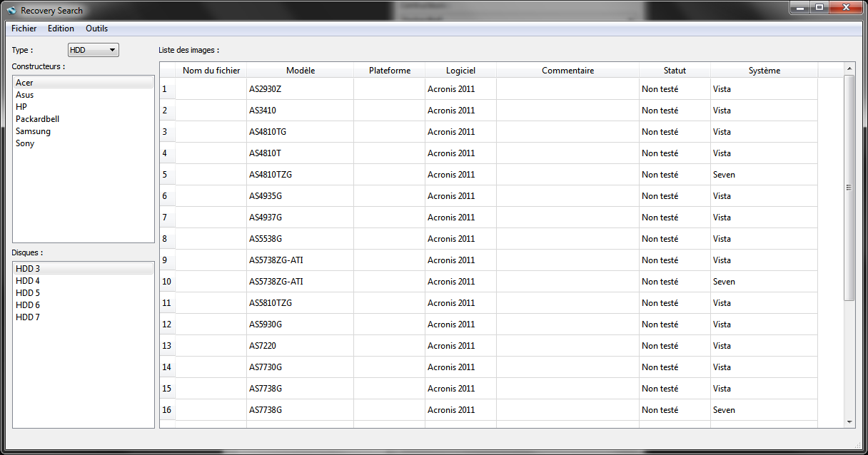Select HDD 5 in the Disques list

point(28,293)
